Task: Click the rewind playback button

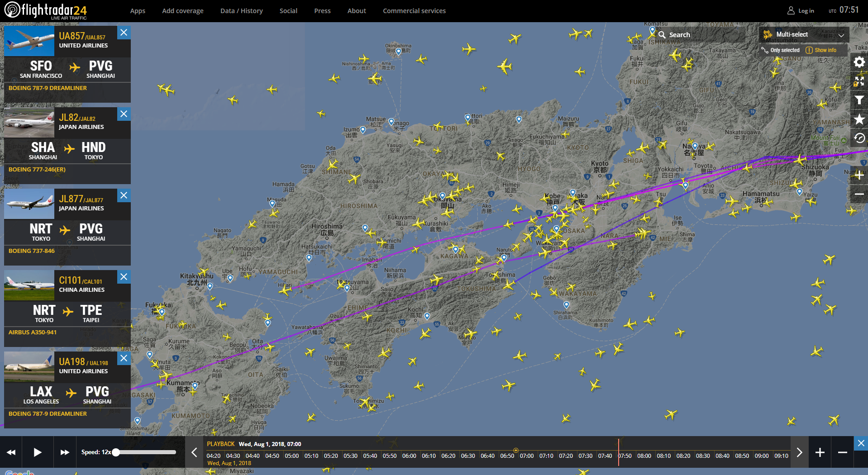Action: click(x=11, y=452)
